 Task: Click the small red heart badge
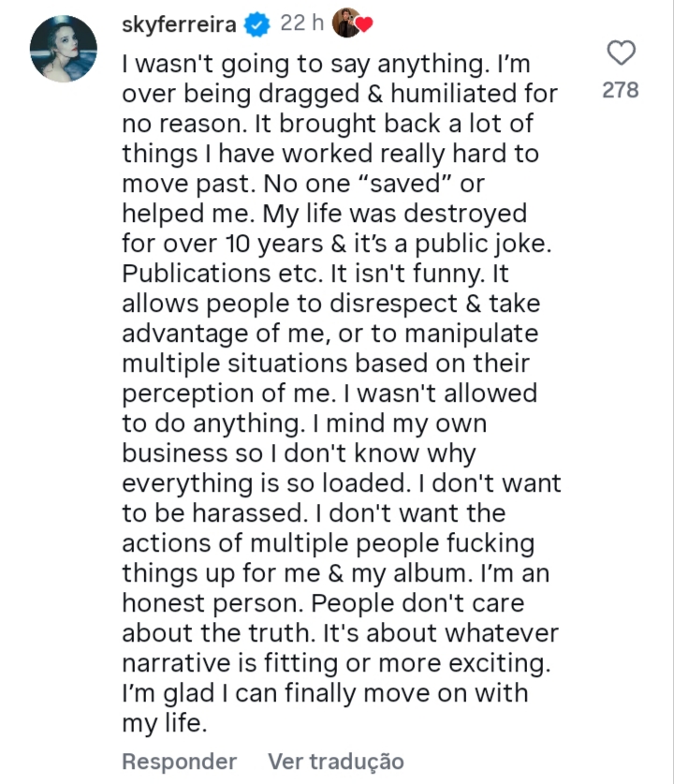364,27
